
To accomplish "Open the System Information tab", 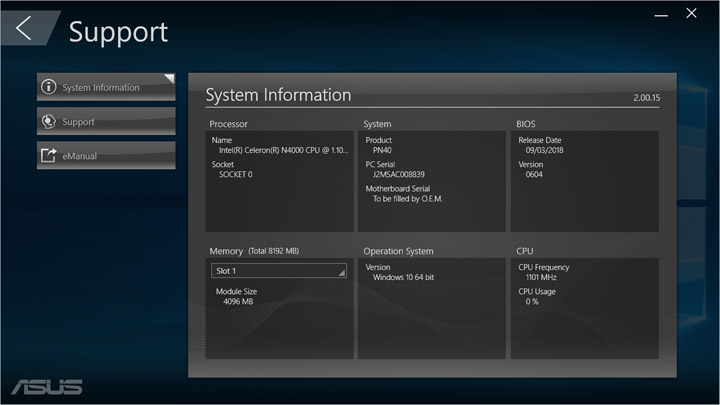I will tap(106, 87).
